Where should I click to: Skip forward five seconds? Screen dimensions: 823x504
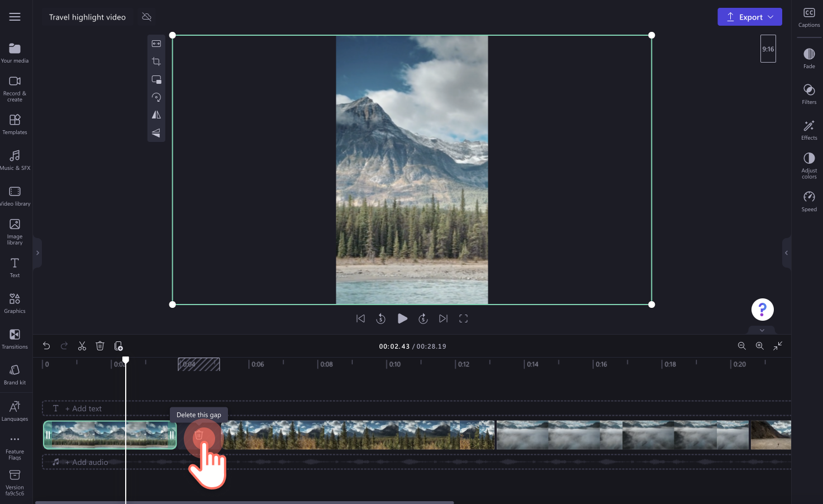tap(423, 318)
